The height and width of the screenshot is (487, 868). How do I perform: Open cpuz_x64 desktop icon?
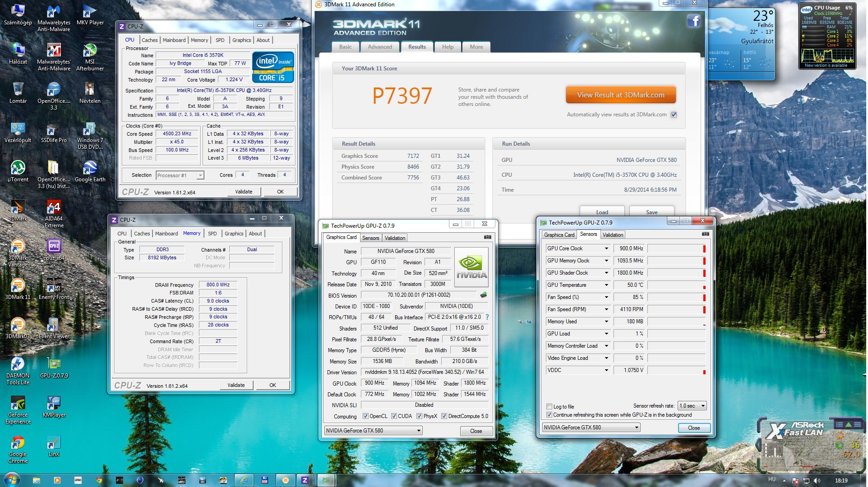click(x=54, y=250)
